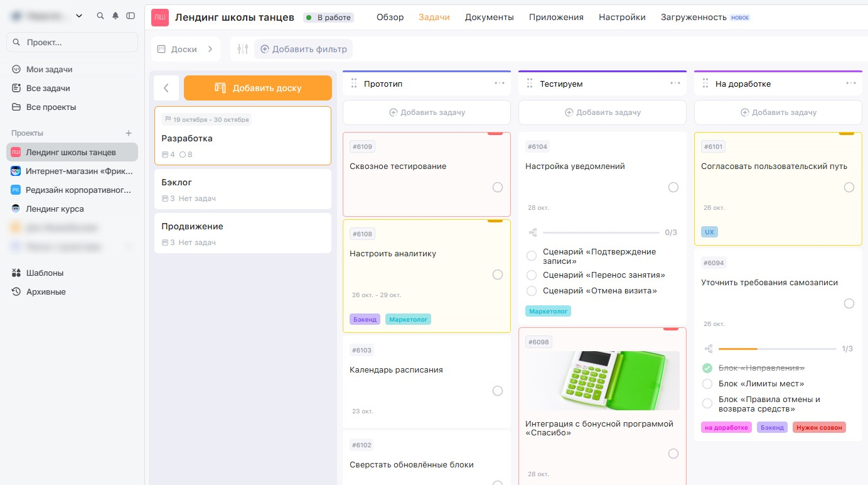
Task: Switch to Приложения tab
Action: click(556, 18)
